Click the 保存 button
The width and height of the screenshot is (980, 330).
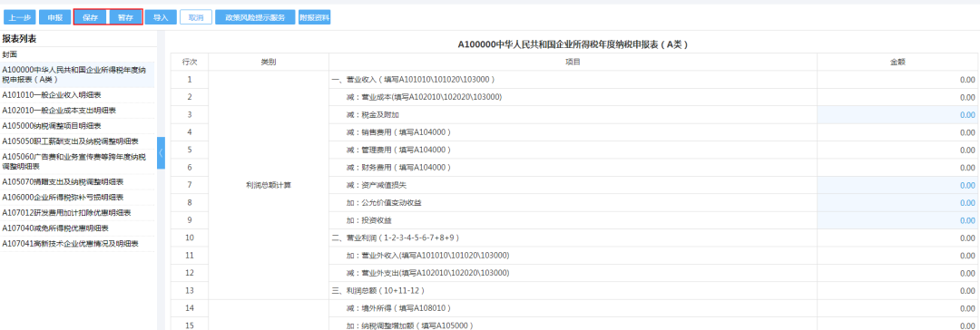click(90, 17)
